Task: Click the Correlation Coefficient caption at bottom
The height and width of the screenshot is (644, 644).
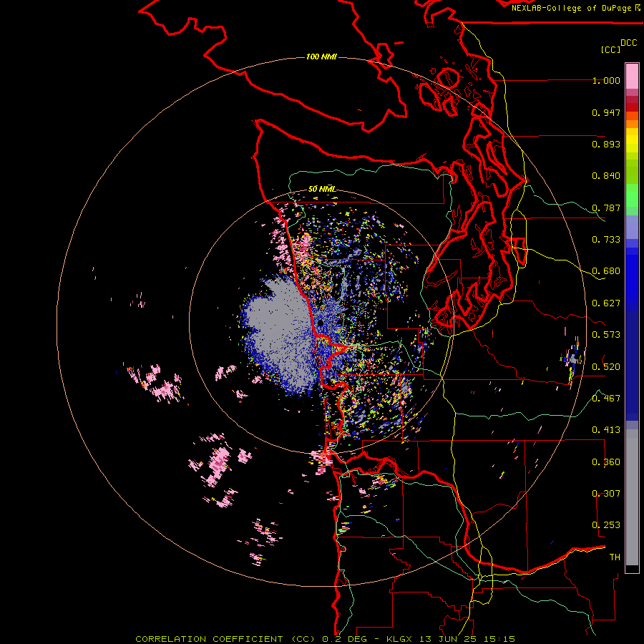Action: [x=326, y=639]
